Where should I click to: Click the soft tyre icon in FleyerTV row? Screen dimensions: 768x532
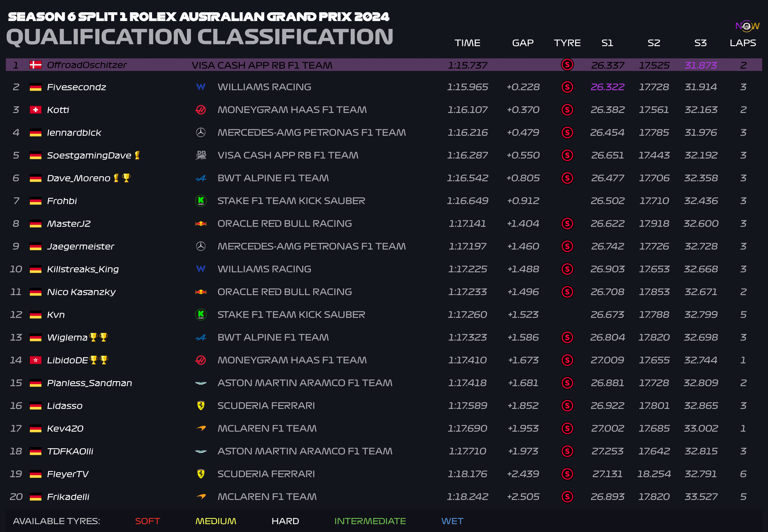coord(567,474)
